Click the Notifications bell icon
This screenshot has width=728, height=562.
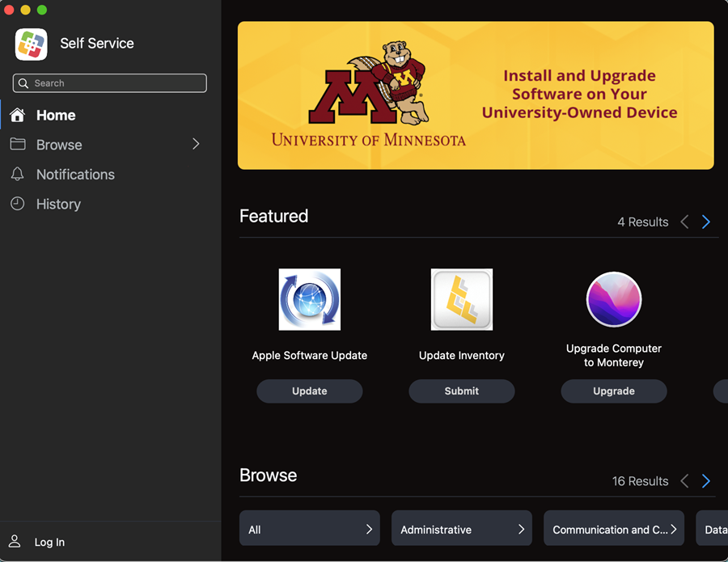click(x=18, y=174)
